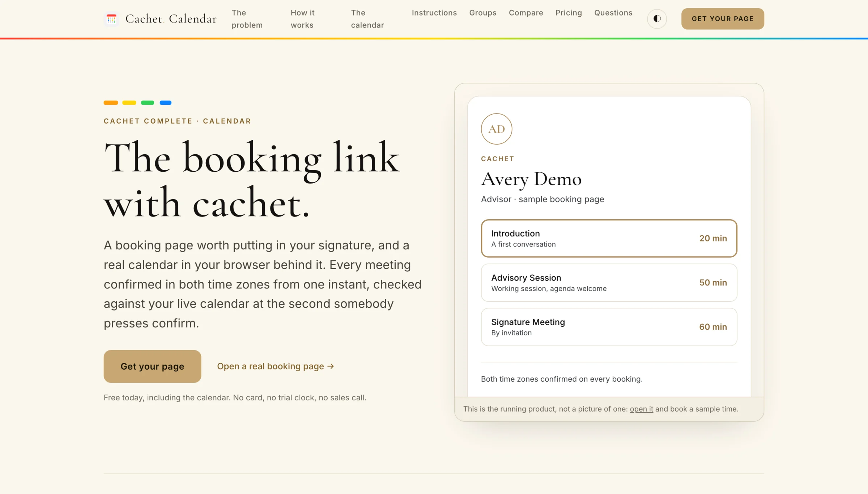Viewport: 868px width, 494px height.
Task: Click the '20 min' duration label
Action: (x=713, y=239)
